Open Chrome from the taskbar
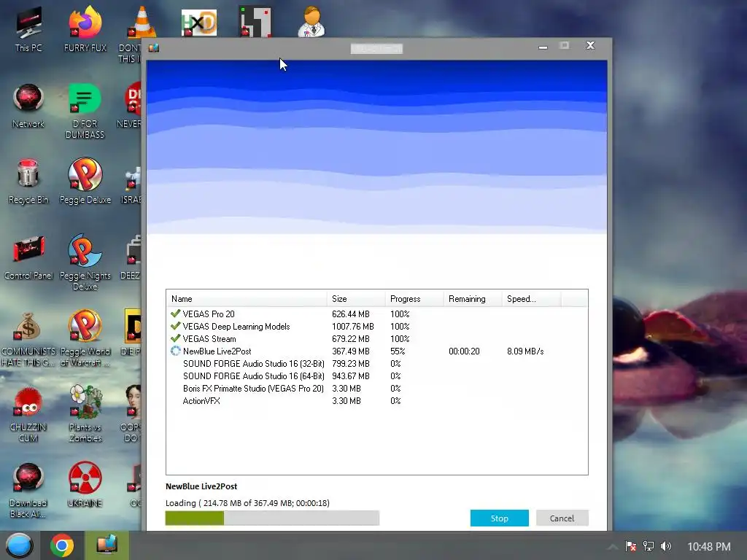Screen dimensions: 747x560 [62, 545]
